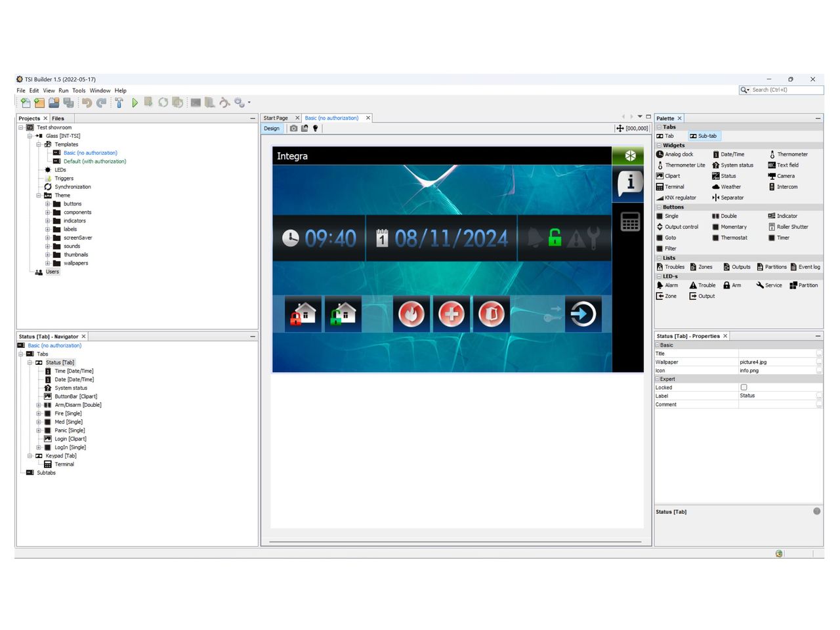
Task: Click the Undo arrow in toolbar
Action: click(x=87, y=102)
